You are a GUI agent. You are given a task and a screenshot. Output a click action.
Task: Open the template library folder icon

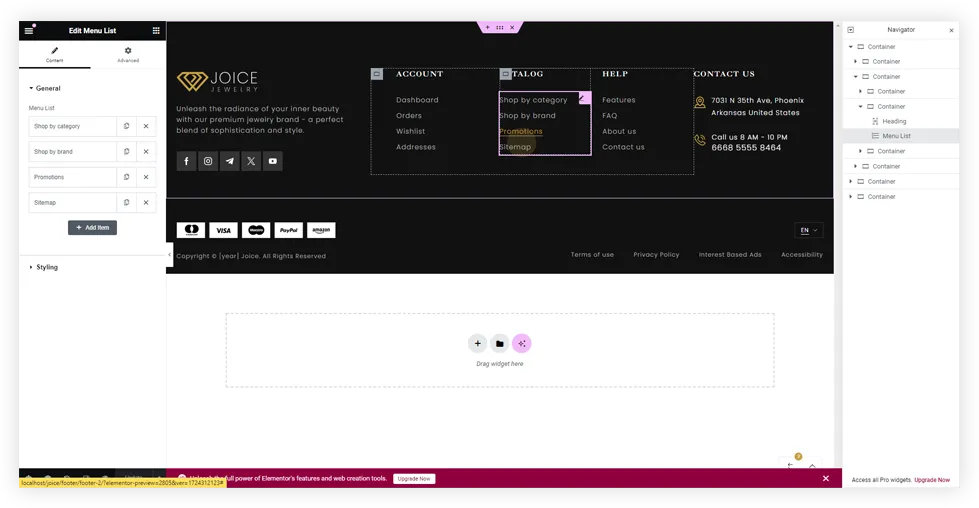pos(499,344)
